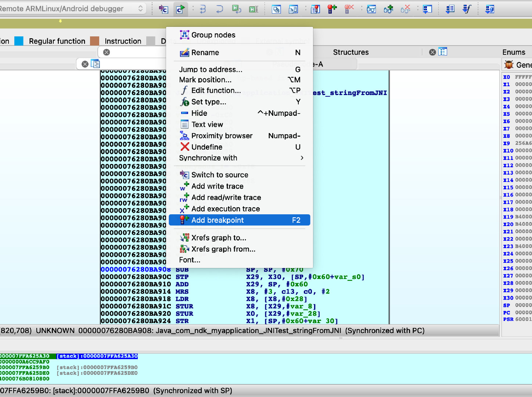Click the small arrow marker on navigation band
532x397 pixels.
click(60, 21)
